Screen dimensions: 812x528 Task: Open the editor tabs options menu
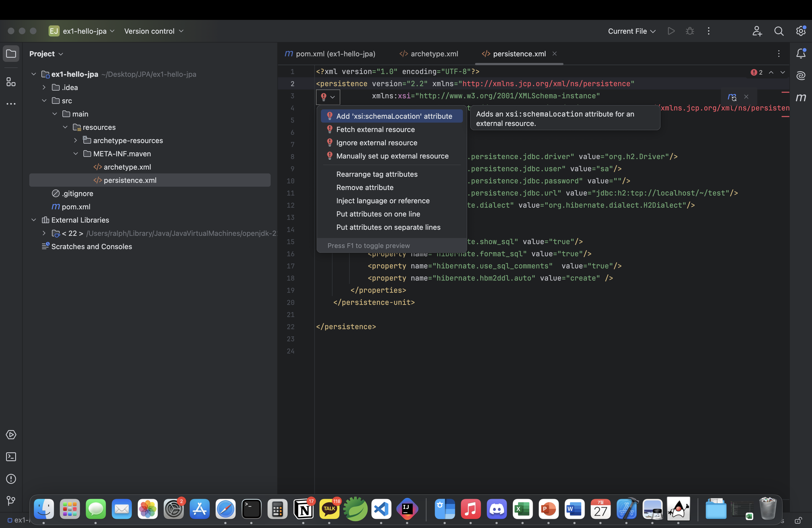pos(779,54)
